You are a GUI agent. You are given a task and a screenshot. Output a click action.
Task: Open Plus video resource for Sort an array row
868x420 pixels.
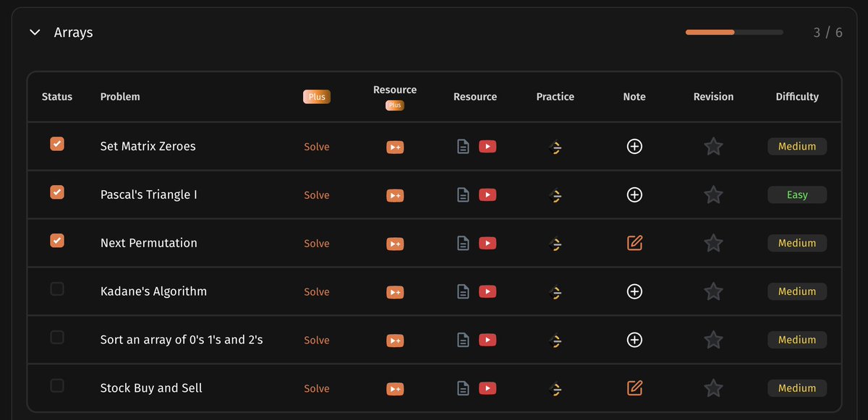tap(395, 340)
